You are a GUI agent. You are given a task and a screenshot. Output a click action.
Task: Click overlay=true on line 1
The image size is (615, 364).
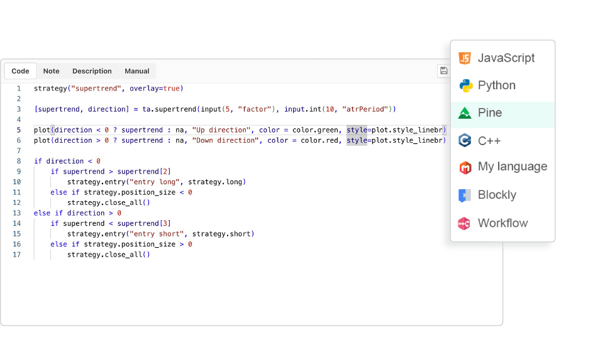coord(155,89)
